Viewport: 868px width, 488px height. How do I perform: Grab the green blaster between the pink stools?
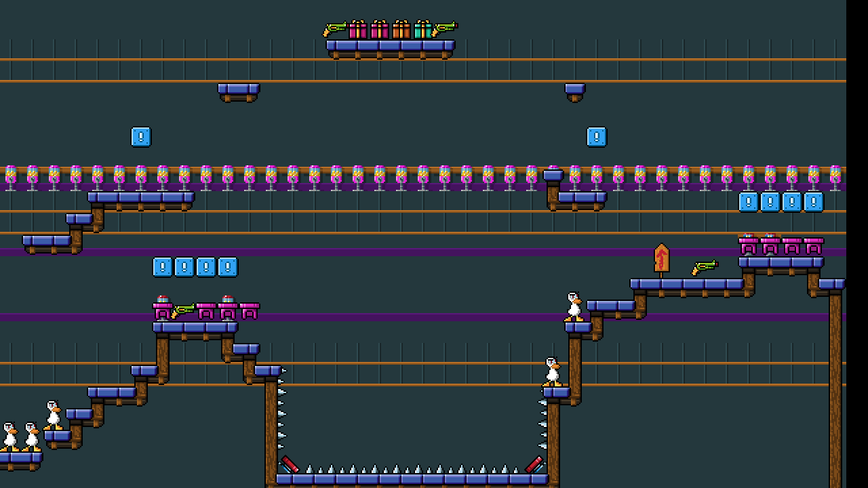(183, 311)
